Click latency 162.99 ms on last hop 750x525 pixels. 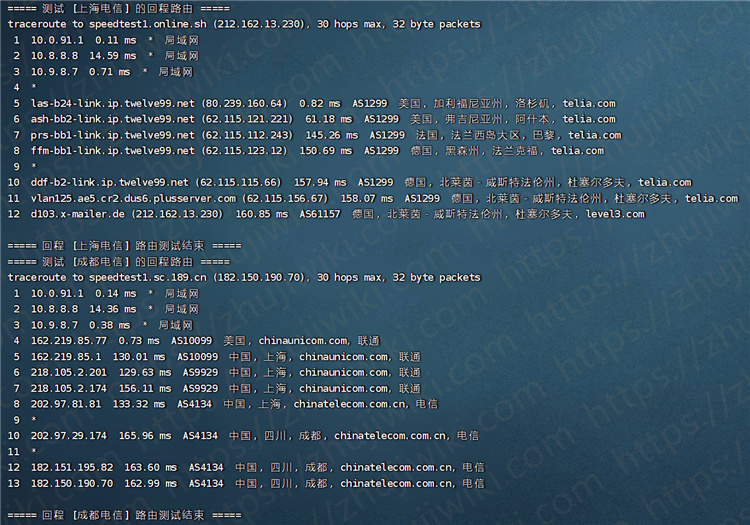pyautogui.click(x=151, y=483)
